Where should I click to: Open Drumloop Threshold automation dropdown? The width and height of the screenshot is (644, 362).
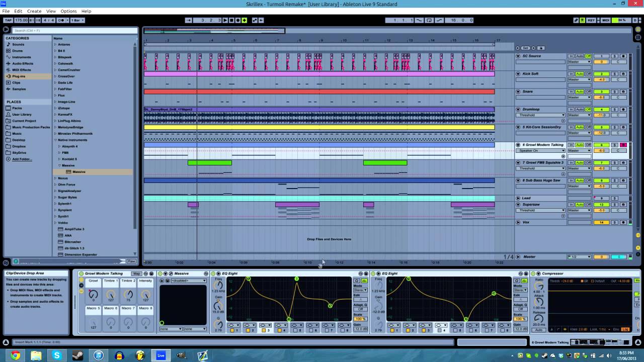(540, 115)
